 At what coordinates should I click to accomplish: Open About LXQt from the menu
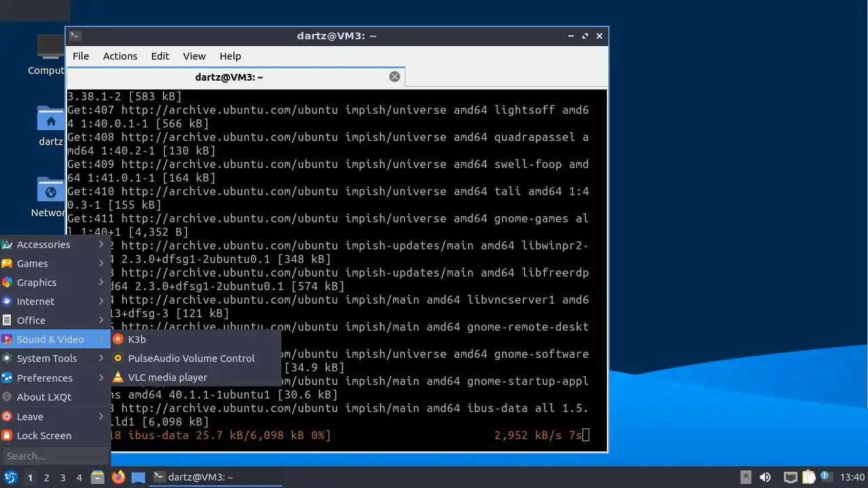coord(55,396)
